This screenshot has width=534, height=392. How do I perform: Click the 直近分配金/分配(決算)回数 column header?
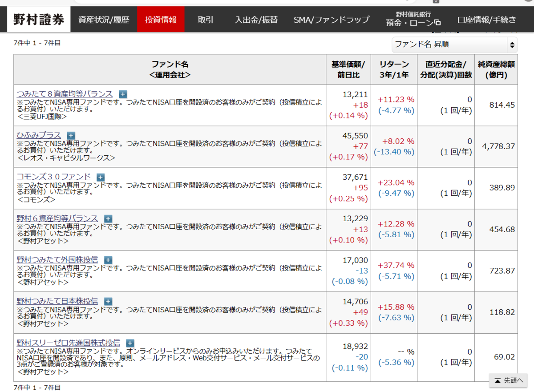pyautogui.click(x=446, y=69)
